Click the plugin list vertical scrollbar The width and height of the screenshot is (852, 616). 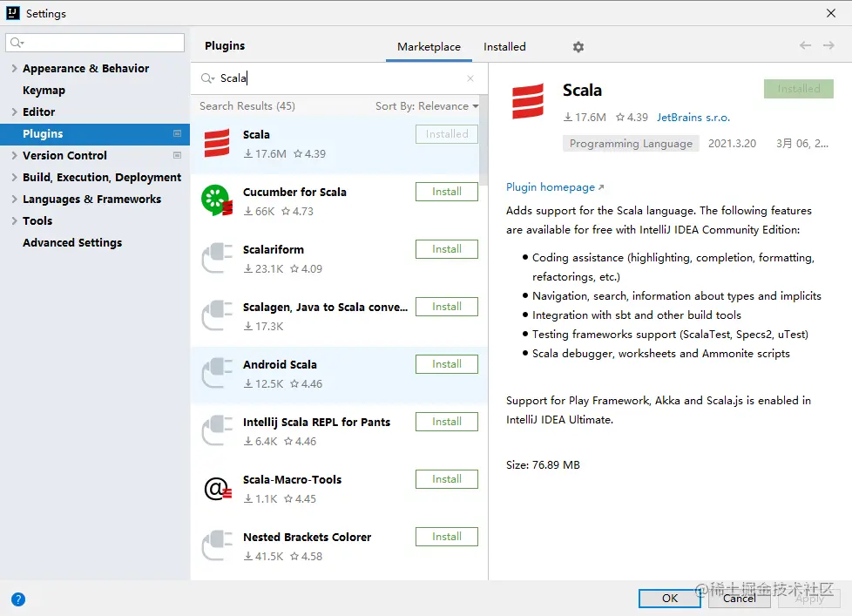pyautogui.click(x=483, y=140)
